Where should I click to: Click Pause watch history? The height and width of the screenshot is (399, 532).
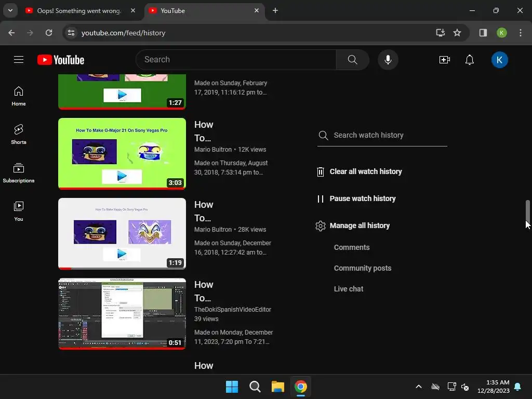(x=363, y=199)
